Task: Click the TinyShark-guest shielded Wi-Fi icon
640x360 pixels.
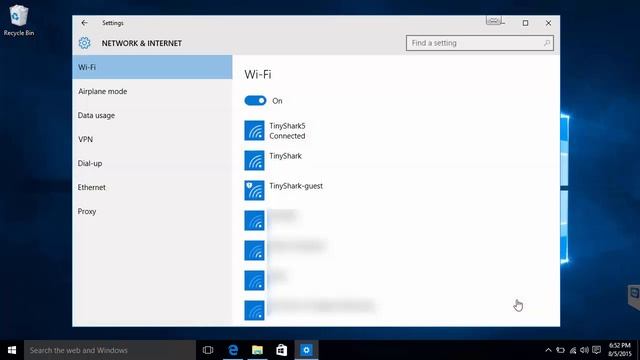Action: (x=254, y=191)
